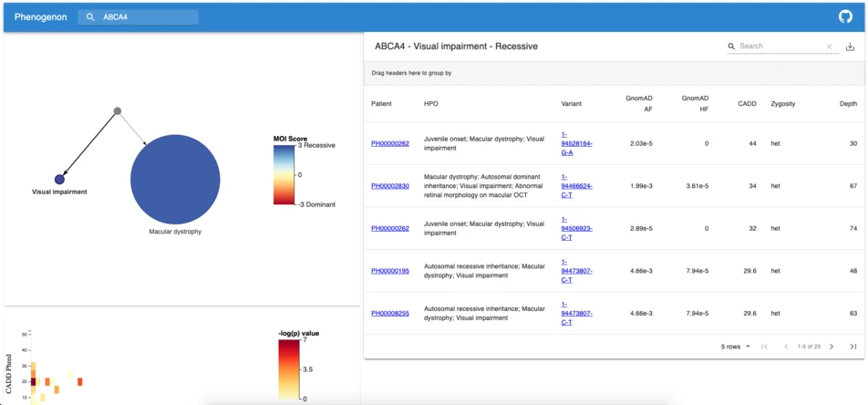Select the small Visual impairment node
This screenshot has width=868, height=405.
pyautogui.click(x=59, y=179)
